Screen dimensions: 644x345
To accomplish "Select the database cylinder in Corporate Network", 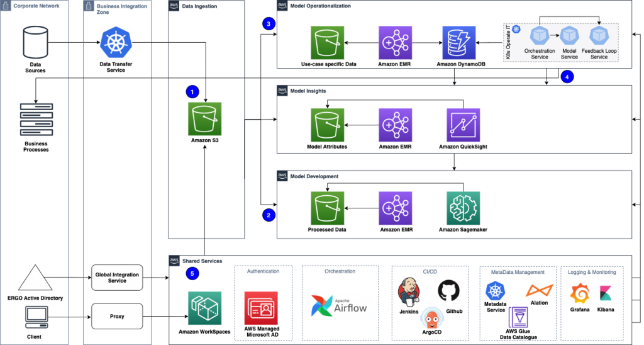I will click(x=35, y=42).
